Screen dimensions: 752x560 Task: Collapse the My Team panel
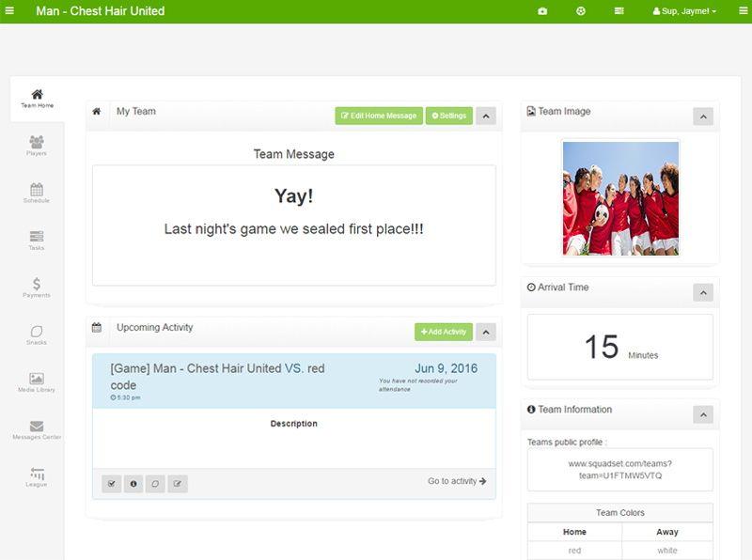[x=486, y=116]
